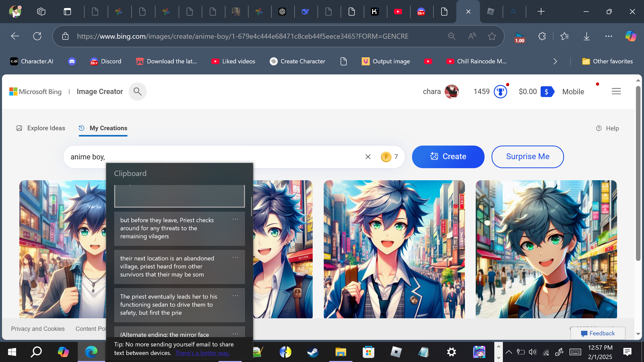Viewport: 644px width, 362px height.
Task: Follow the "There's a better way" link
Action: click(x=202, y=353)
